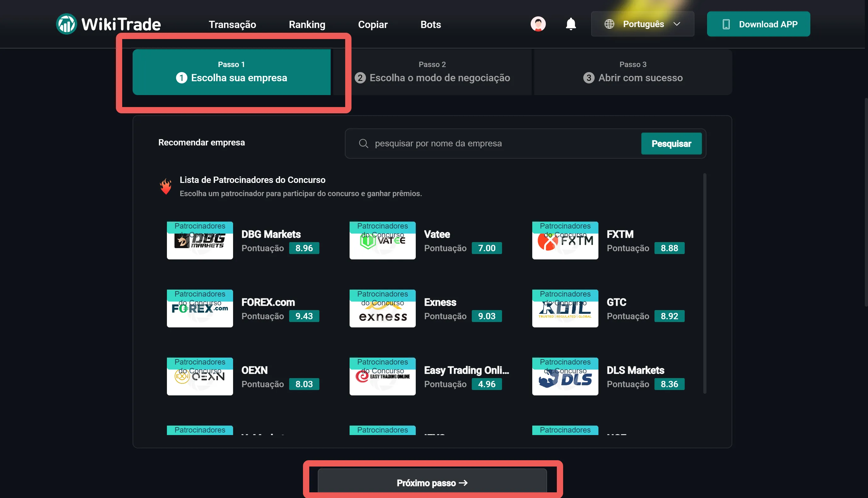Click the WikiTrade wordmark text
Screen dimensions: 868x498
point(121,25)
